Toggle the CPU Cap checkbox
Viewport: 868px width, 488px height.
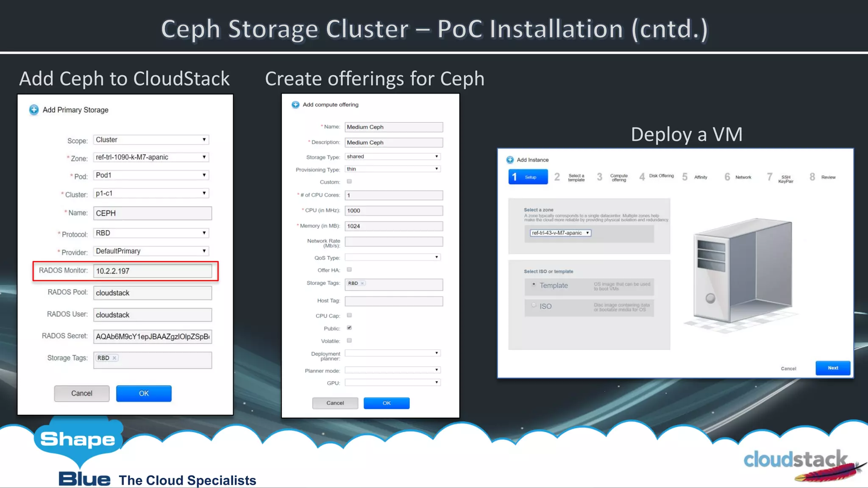[x=349, y=315]
